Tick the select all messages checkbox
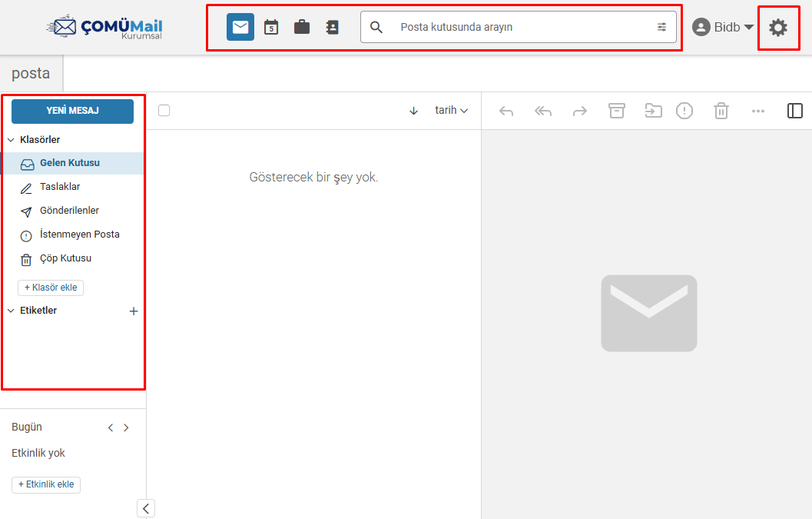 click(x=164, y=111)
